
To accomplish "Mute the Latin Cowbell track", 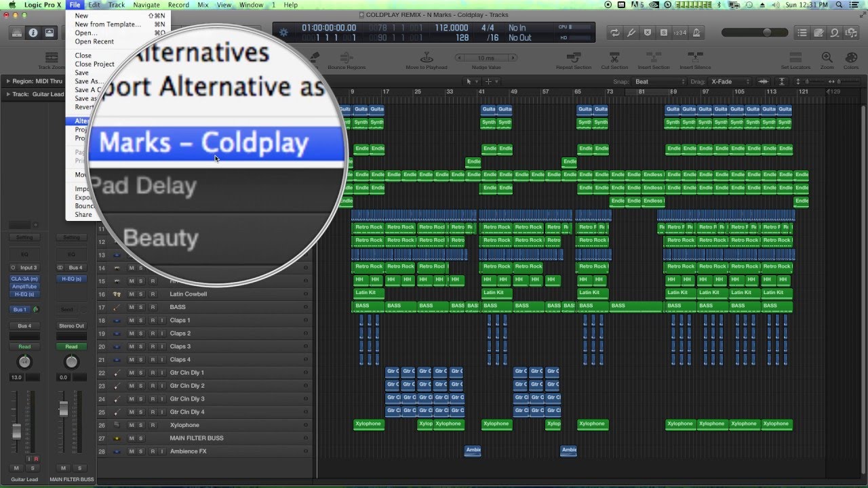I will [x=132, y=294].
